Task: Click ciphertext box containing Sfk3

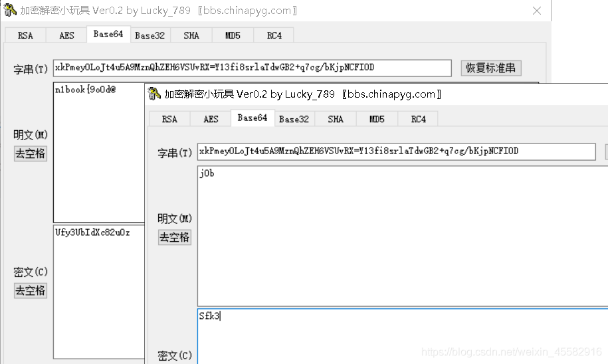Action: tap(403, 336)
